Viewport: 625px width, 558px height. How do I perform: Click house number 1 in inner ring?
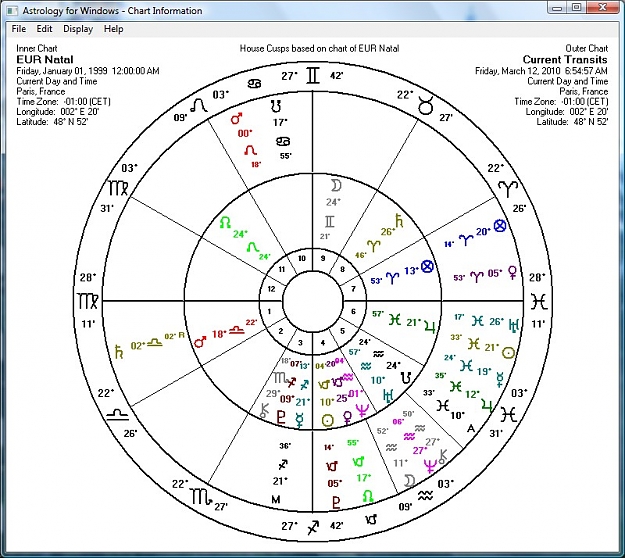coord(269,311)
